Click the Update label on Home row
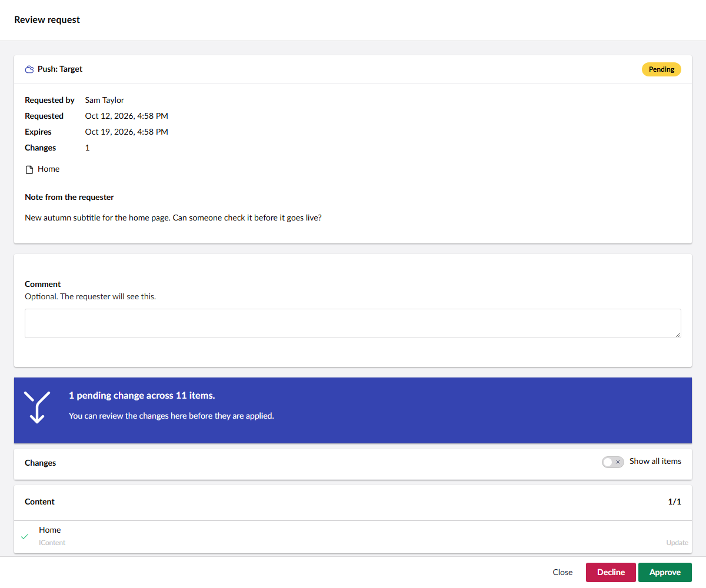 (677, 543)
